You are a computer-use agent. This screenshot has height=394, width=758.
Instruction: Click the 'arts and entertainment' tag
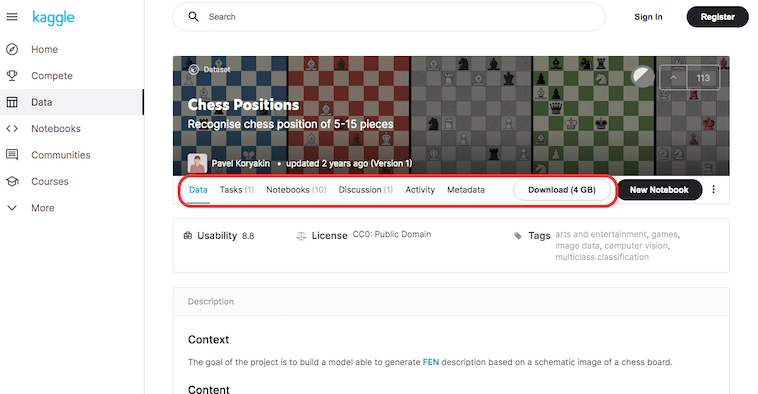pyautogui.click(x=601, y=234)
